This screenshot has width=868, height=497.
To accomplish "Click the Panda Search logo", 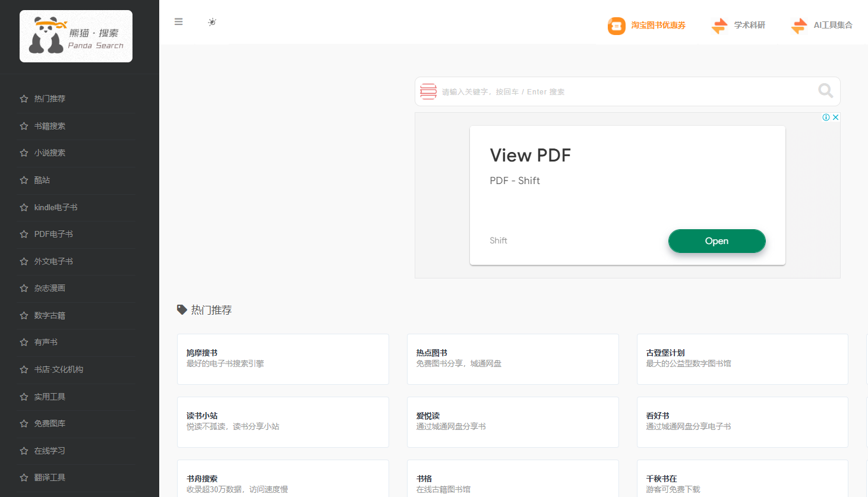I will click(76, 36).
